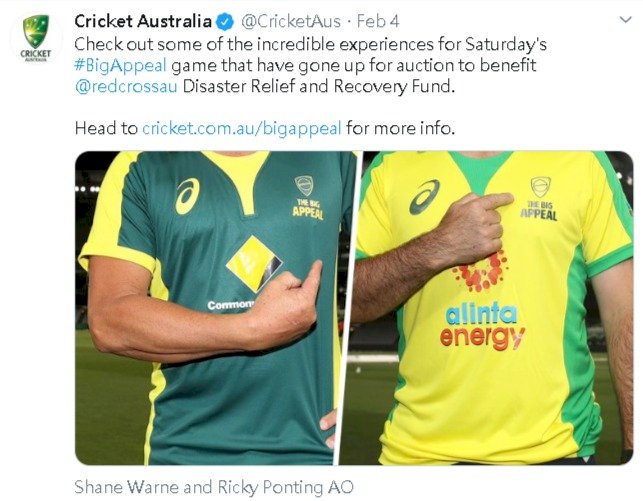Image resolution: width=643 pixels, height=501 pixels.
Task: Open the Cricket Australia display name
Action: (x=143, y=21)
